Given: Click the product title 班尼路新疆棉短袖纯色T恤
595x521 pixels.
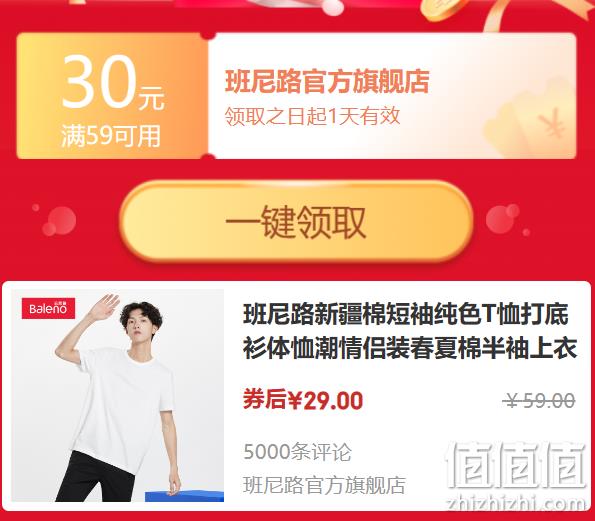Looking at the screenshot, I should tap(410, 331).
